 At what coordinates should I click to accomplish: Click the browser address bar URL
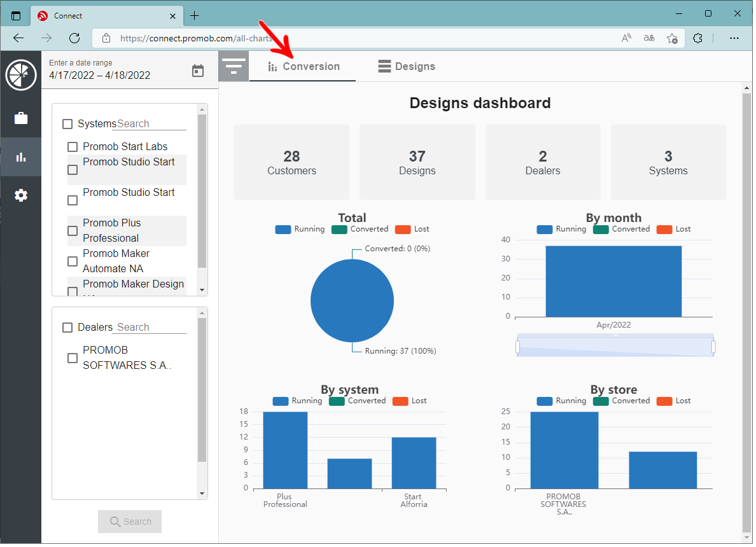coord(196,38)
